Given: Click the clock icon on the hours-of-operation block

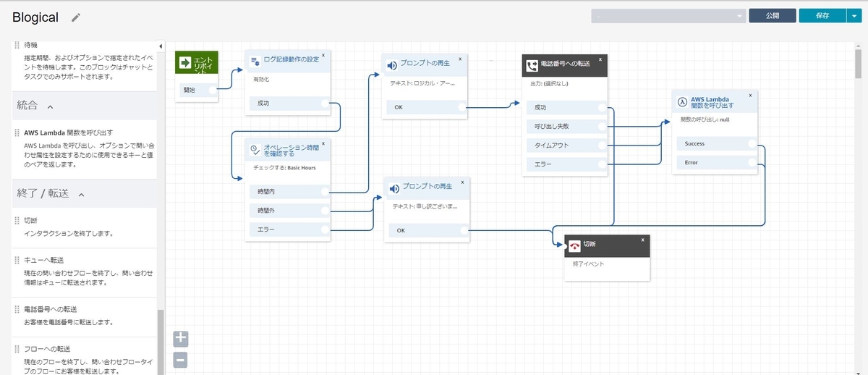Looking at the screenshot, I should click(x=255, y=149).
